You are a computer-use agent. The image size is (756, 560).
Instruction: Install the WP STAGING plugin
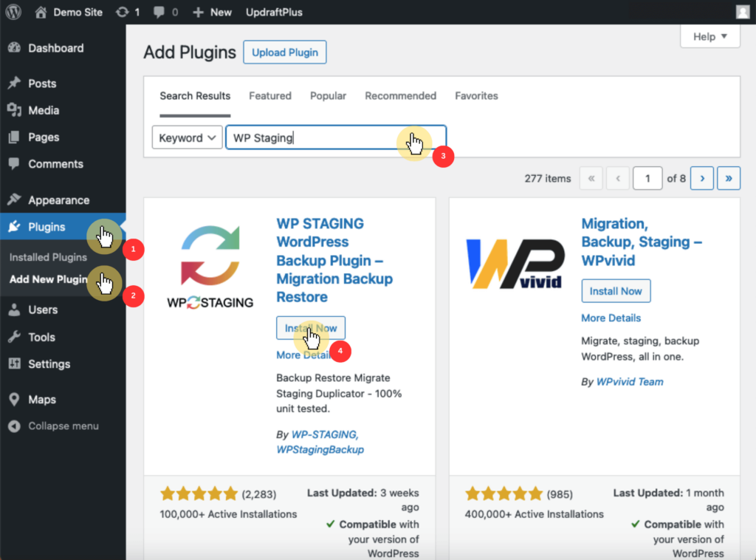click(311, 328)
